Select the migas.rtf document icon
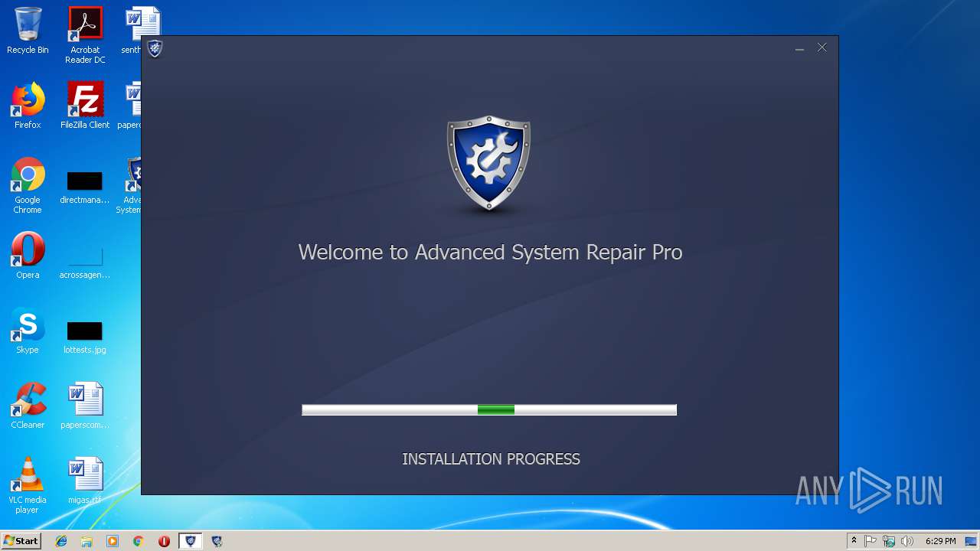This screenshot has width=980, height=551. click(85, 481)
